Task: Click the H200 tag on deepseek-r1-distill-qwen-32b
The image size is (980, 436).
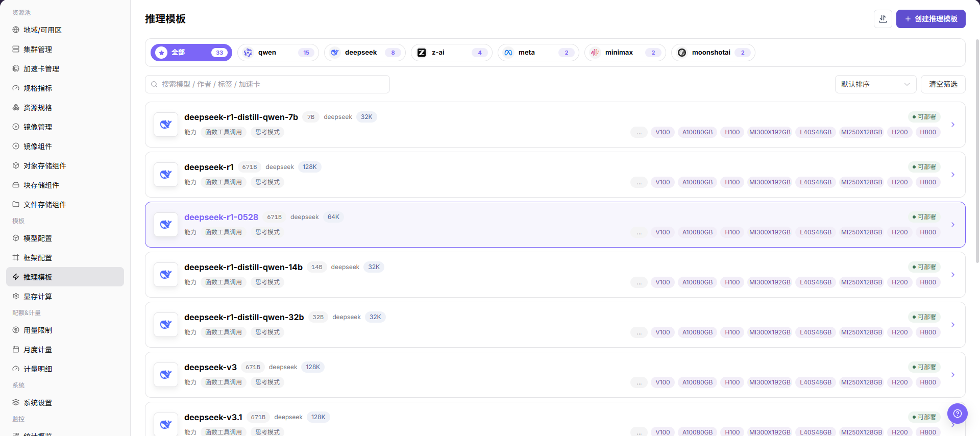Action: point(900,332)
